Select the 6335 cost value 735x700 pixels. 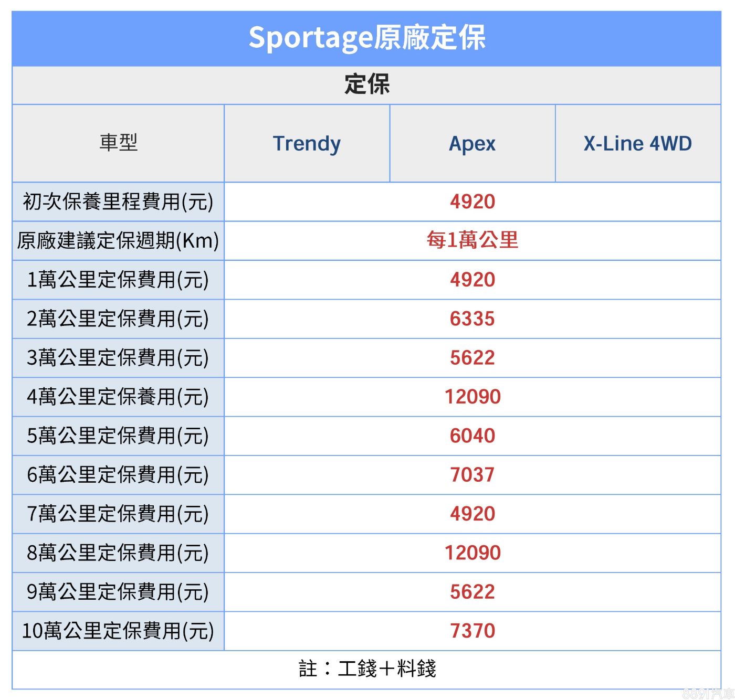tap(472, 319)
